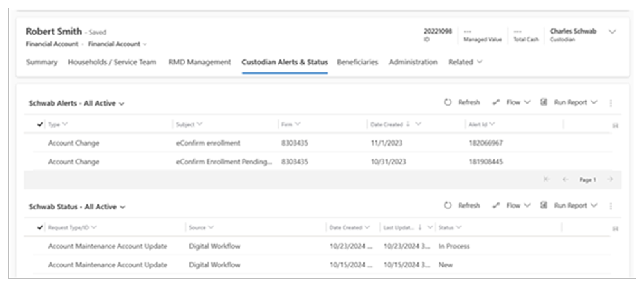This screenshot has height=290, width=644.
Task: Expand the Schwab Alerts - All Active view selector
Action: (122, 103)
